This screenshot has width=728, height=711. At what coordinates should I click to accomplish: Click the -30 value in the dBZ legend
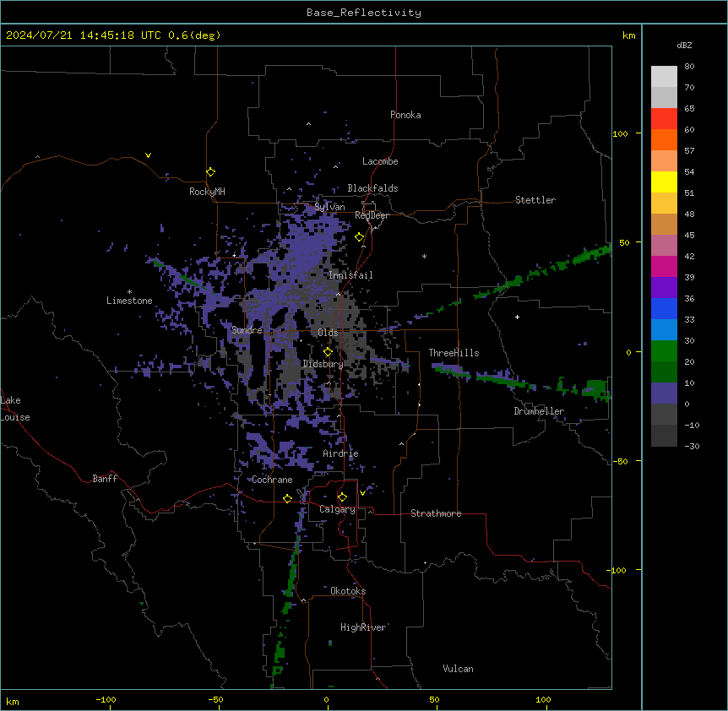point(692,447)
